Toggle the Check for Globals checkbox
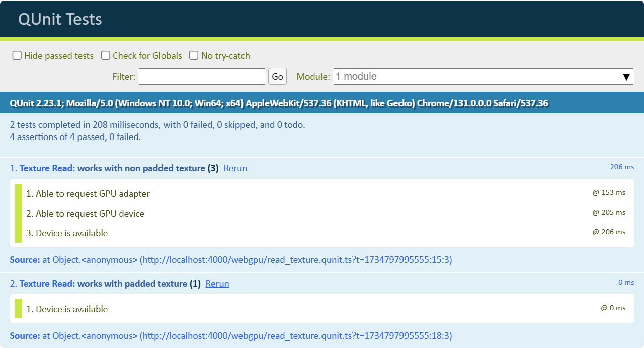Screen dimensions: 644x348 pos(106,56)
